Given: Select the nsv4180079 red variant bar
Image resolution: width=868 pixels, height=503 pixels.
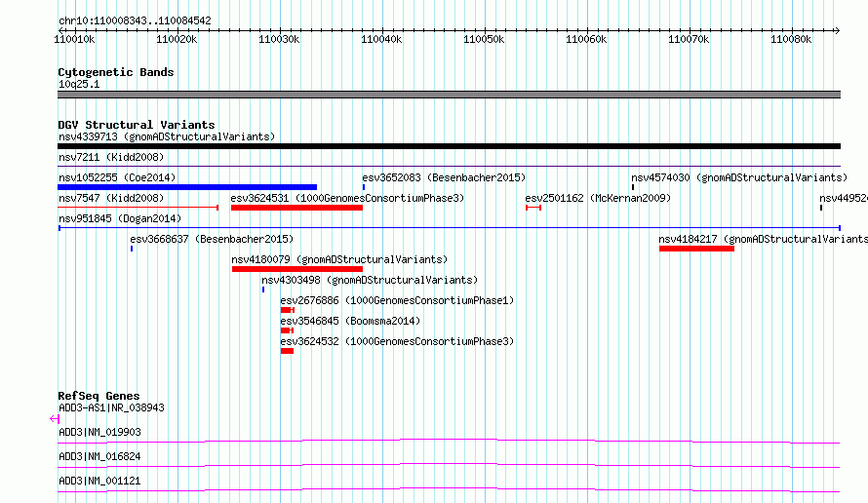Looking at the screenshot, I should (x=297, y=269).
